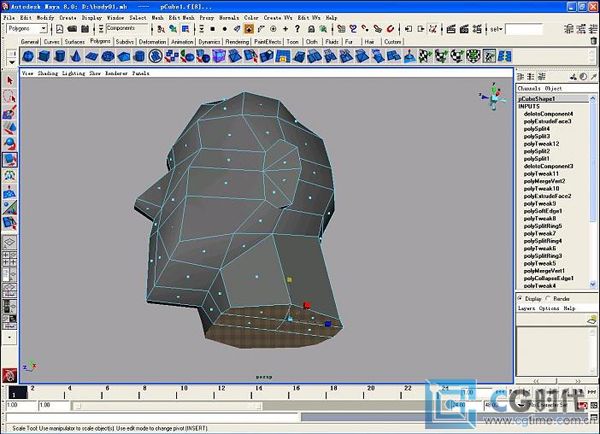Click the create new layer icon
The height and width of the screenshot is (434, 600).
coord(592,319)
